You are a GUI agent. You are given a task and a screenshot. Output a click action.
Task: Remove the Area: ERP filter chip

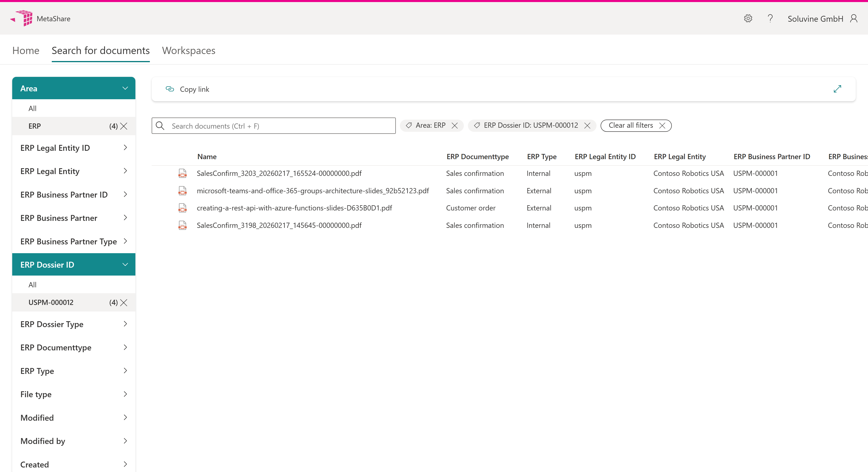(455, 126)
